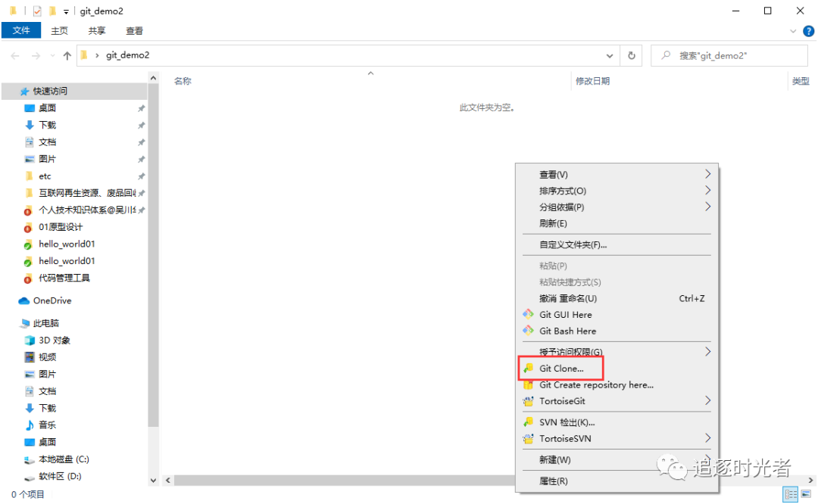Click the Git GUI Here icon

click(x=528, y=314)
